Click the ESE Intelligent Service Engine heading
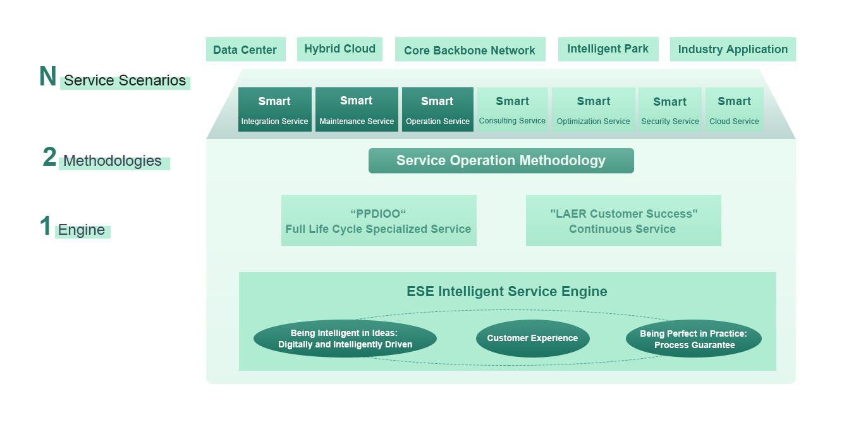Image resolution: width=868 pixels, height=436 pixels. [x=507, y=292]
